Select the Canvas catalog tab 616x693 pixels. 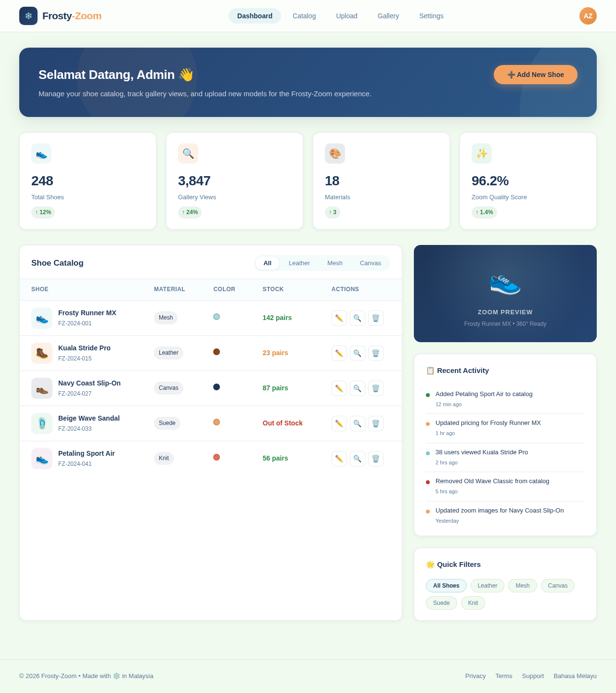point(370,263)
